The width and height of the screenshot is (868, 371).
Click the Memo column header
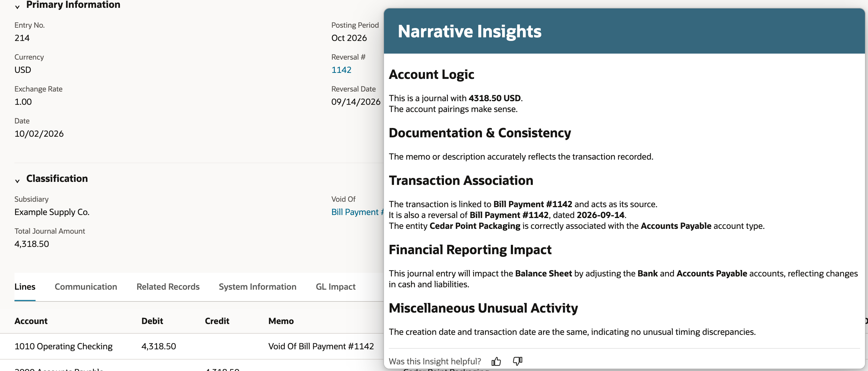281,321
